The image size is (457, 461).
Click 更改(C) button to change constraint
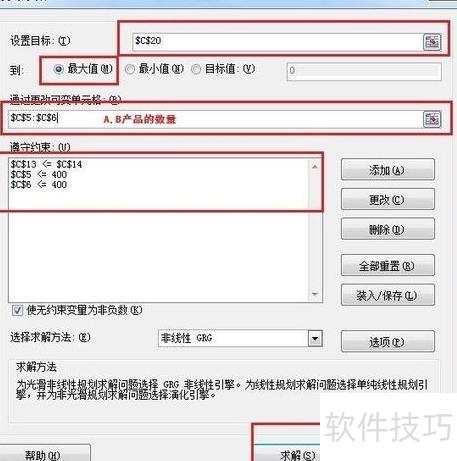[x=388, y=199]
